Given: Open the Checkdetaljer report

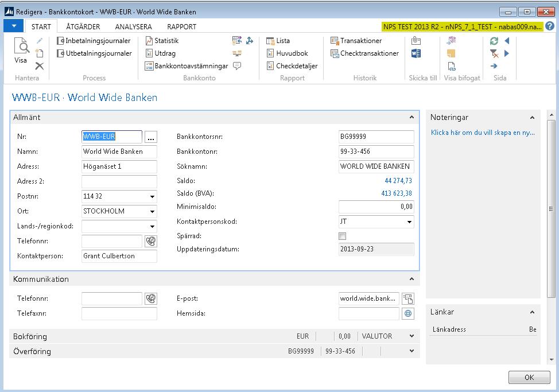Looking at the screenshot, I should click(292, 66).
